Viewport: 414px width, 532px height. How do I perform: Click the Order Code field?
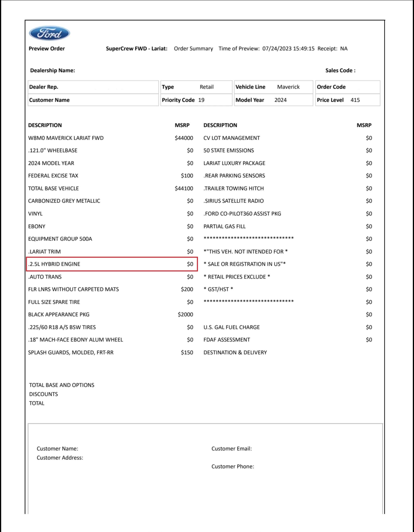pos(348,87)
